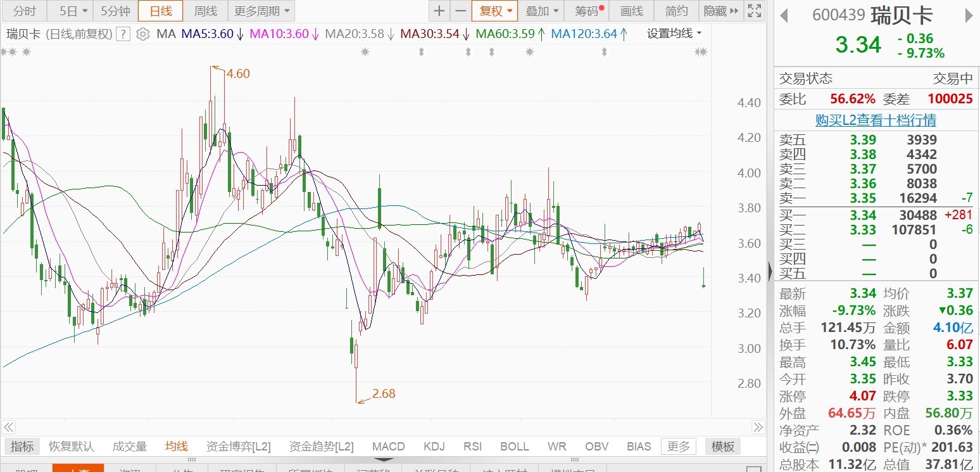Viewport: 980px width, 472px height.
Task: Go to next stock with right arrow
Action: [969, 15]
